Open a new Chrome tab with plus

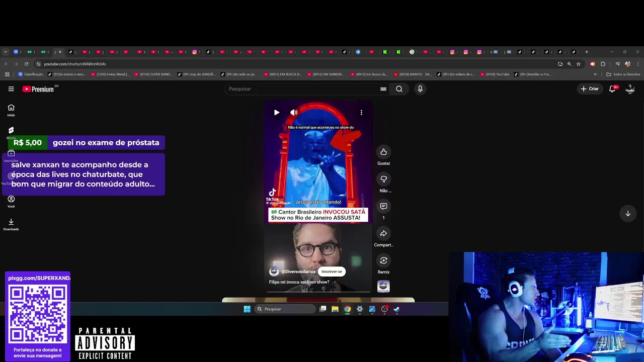pos(587,52)
